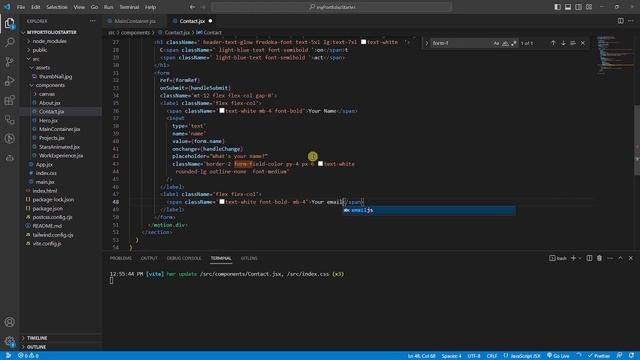The height and width of the screenshot is (360, 640).
Task: Click the find input field
Action: (461, 43)
